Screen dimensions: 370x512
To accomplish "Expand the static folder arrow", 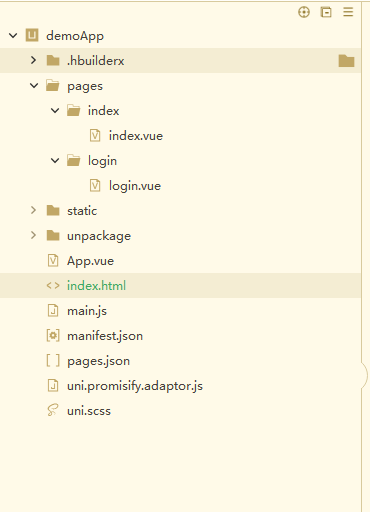I will 34,210.
